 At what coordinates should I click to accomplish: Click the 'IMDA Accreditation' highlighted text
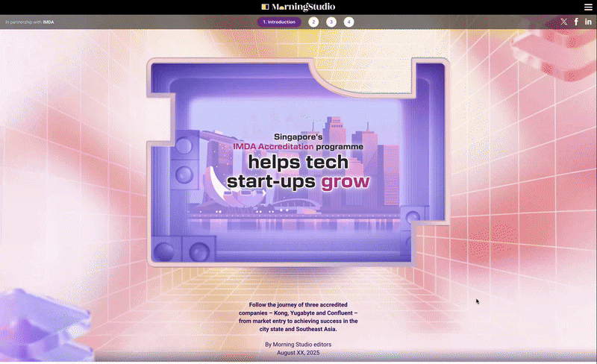tap(273, 147)
